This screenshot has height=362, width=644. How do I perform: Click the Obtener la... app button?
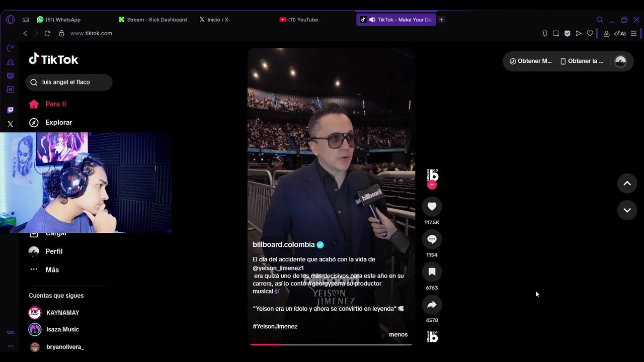(x=582, y=61)
